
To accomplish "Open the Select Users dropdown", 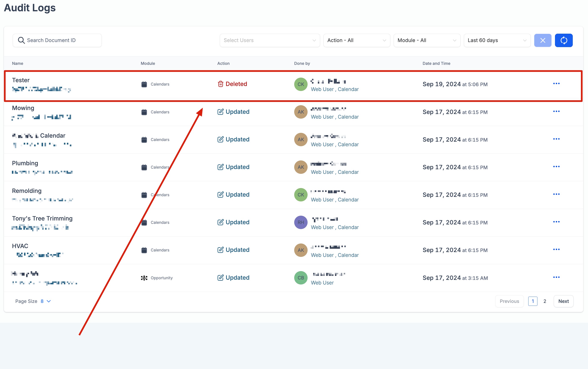I will (269, 40).
